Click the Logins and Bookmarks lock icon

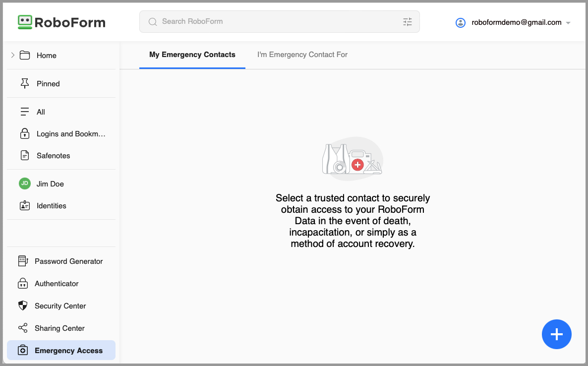click(x=25, y=133)
